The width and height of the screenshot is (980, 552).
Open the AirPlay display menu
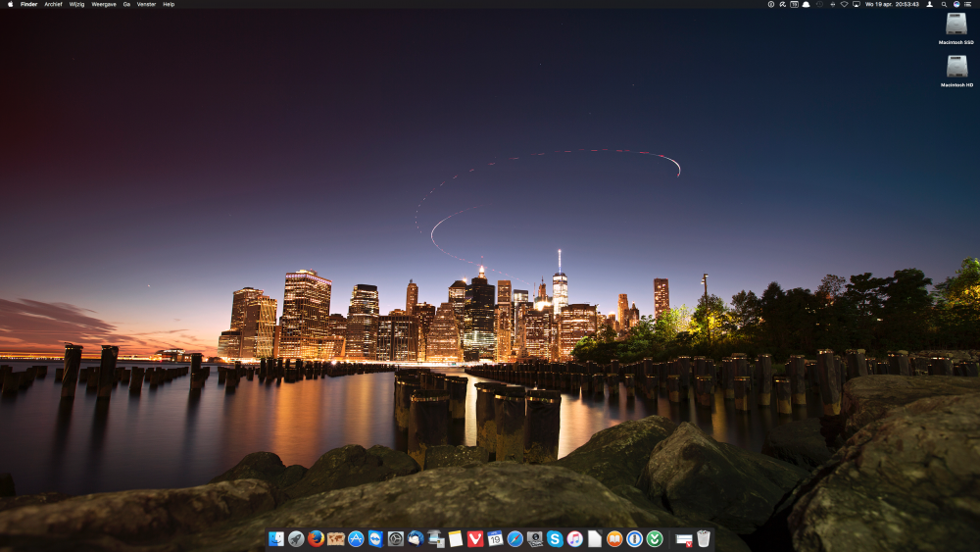(x=856, y=4)
